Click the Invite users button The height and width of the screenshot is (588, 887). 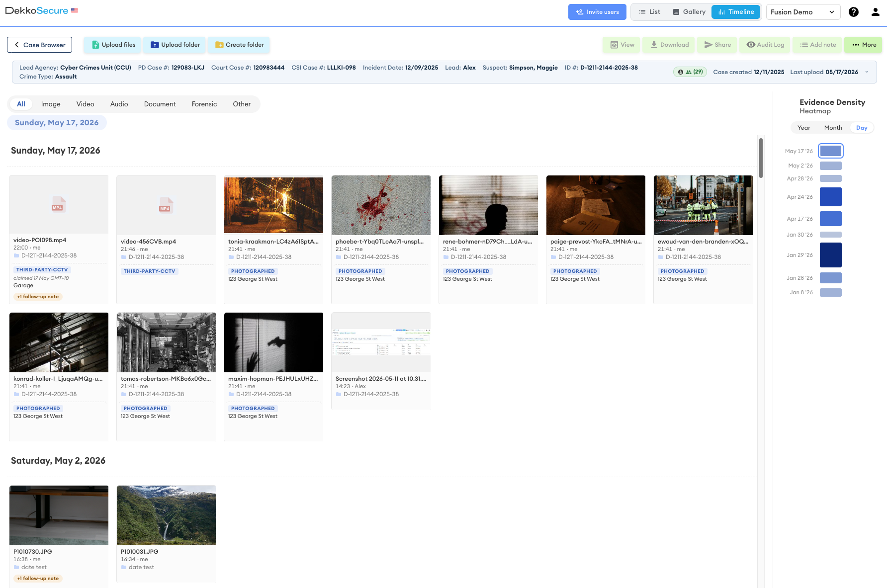pos(597,12)
